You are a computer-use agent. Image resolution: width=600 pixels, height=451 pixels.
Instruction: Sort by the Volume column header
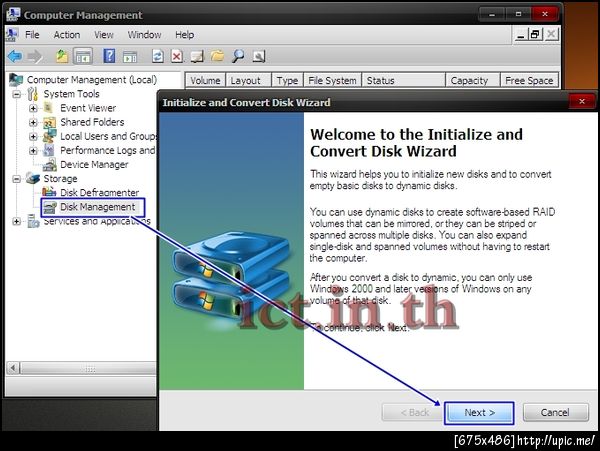click(x=205, y=80)
